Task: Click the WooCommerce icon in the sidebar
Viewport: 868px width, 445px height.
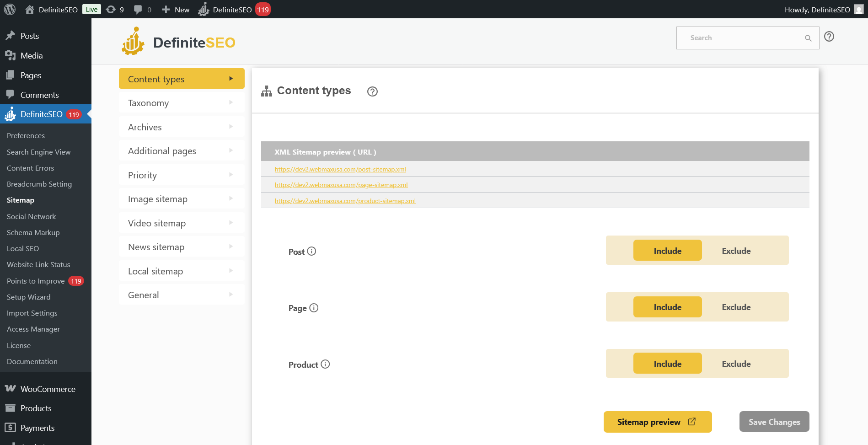Action: (x=10, y=389)
